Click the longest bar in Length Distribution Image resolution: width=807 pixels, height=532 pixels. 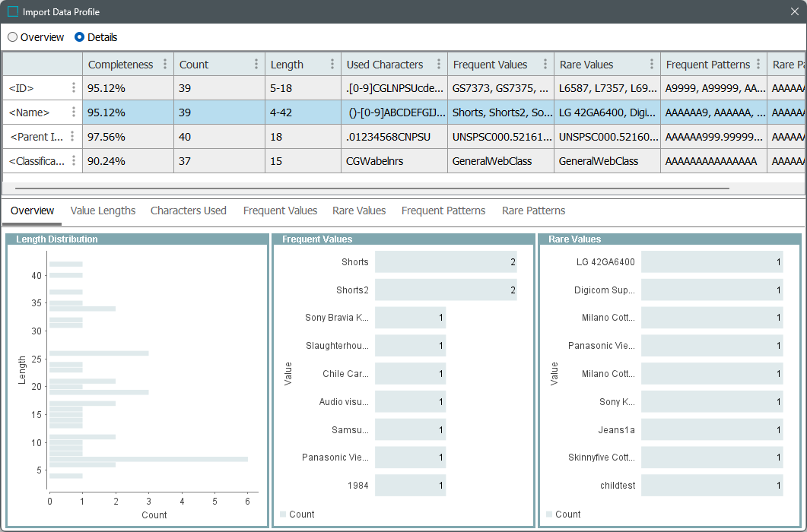149,459
